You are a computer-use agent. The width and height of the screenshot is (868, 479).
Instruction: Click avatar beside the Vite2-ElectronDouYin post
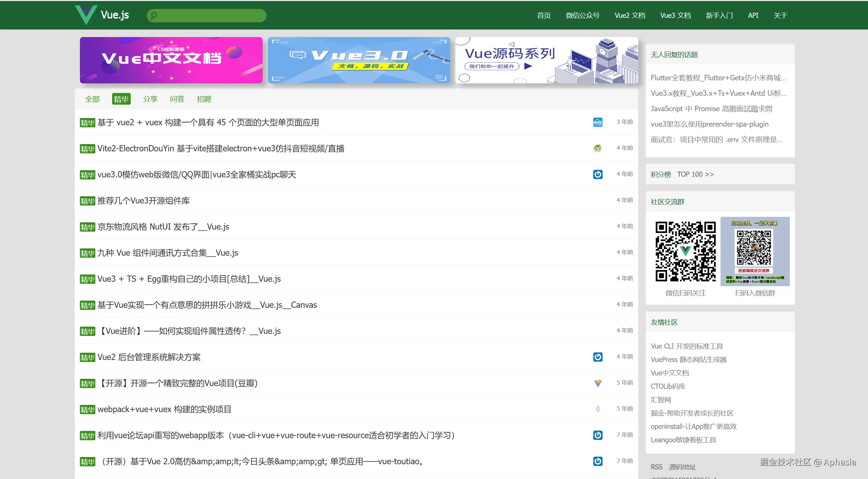(598, 148)
